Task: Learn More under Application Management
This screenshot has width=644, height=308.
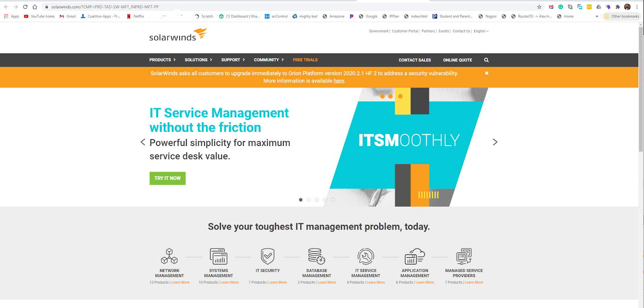Action: 425,283
